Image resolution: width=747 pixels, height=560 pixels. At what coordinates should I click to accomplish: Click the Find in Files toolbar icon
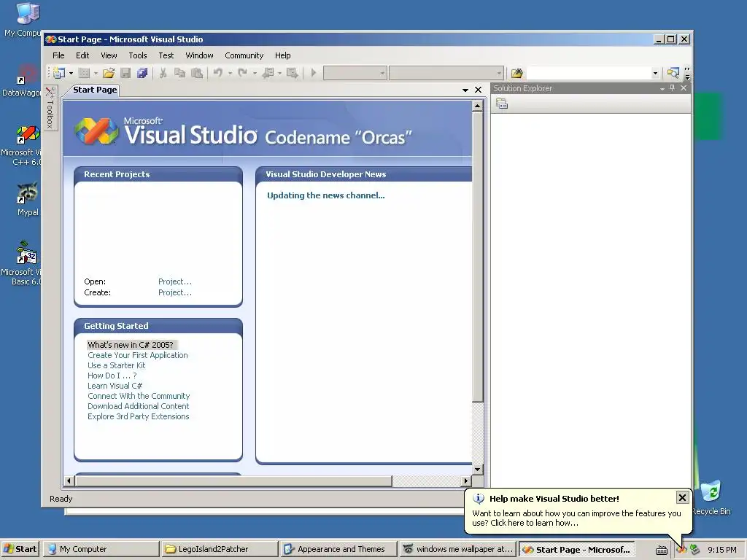[x=517, y=73]
